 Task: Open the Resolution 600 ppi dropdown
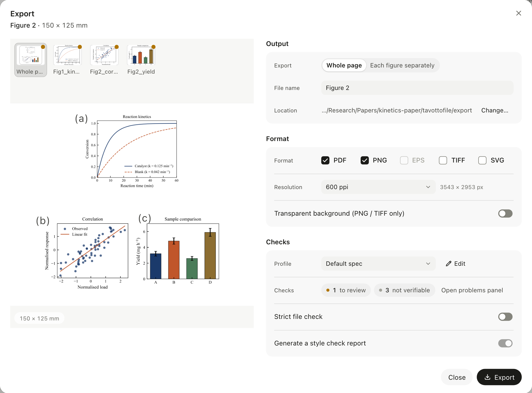coord(378,187)
